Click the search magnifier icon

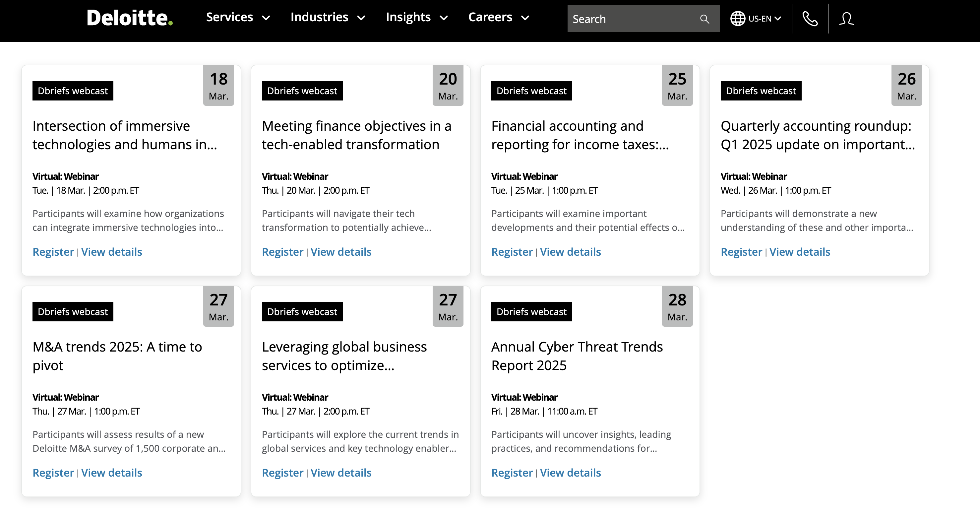coord(704,19)
